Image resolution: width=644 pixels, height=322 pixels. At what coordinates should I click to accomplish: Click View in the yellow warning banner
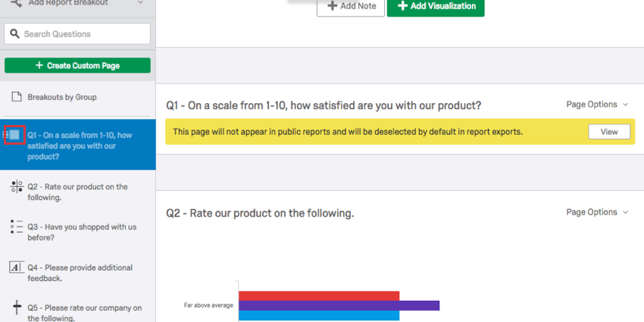click(609, 132)
